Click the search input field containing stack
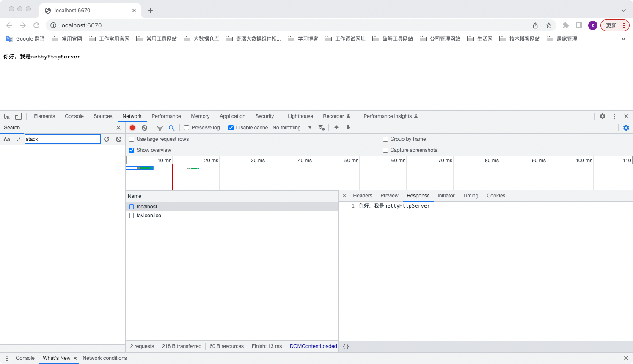 pos(62,139)
